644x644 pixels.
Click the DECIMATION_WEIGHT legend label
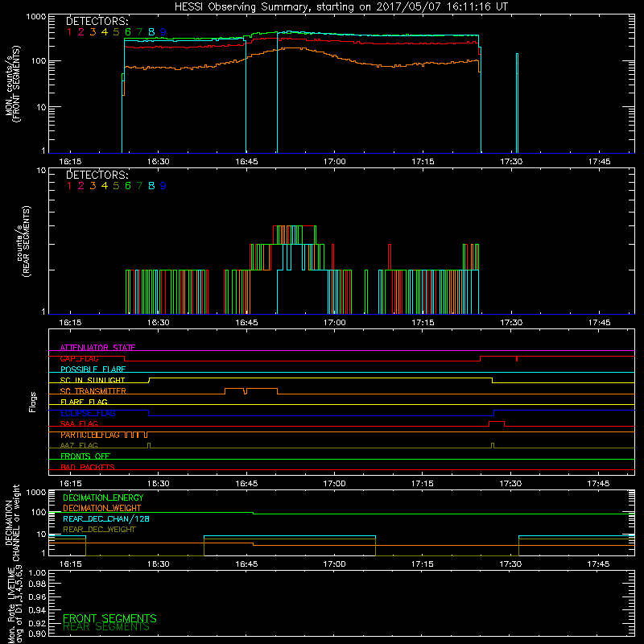coord(102,508)
